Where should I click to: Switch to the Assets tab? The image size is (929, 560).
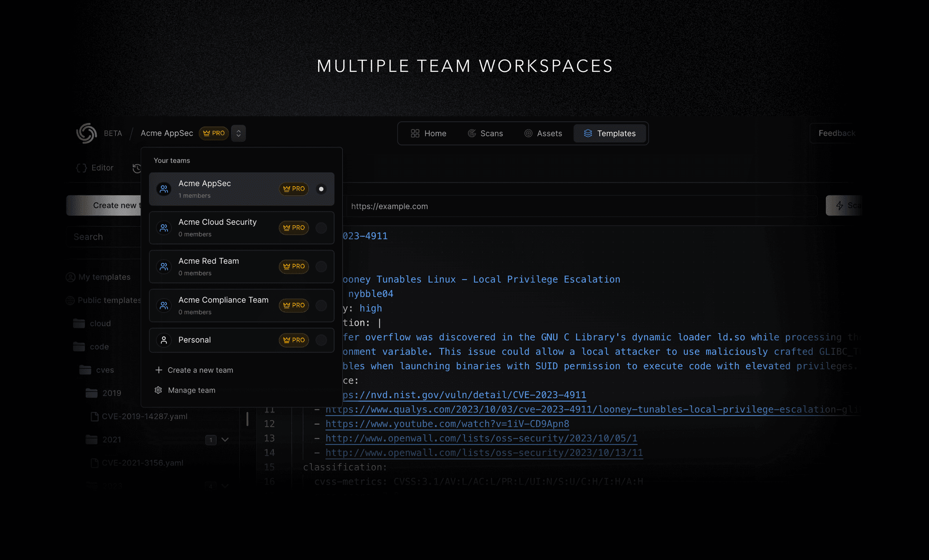543,134
